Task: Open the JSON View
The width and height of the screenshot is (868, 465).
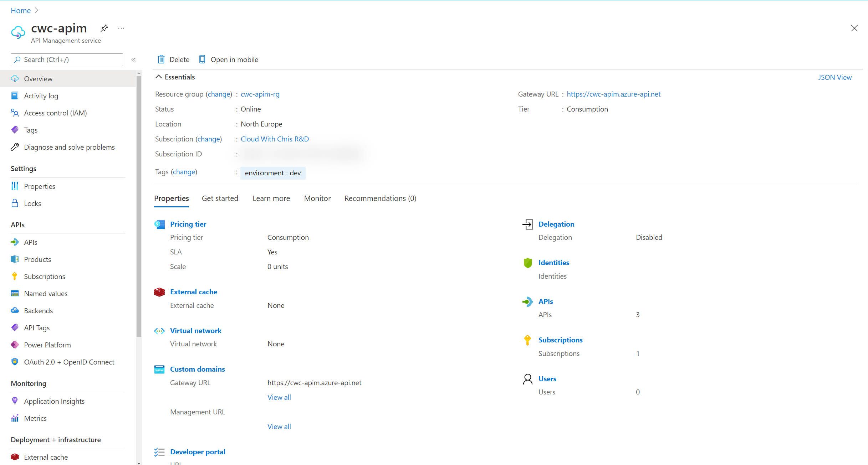Action: pyautogui.click(x=834, y=77)
